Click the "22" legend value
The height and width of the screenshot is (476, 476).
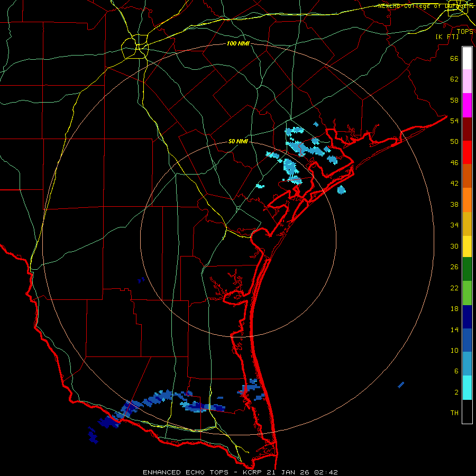coord(454,288)
